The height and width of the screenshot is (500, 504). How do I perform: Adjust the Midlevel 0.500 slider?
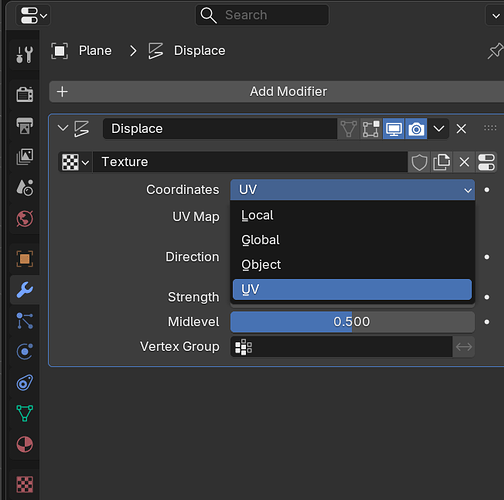click(353, 322)
